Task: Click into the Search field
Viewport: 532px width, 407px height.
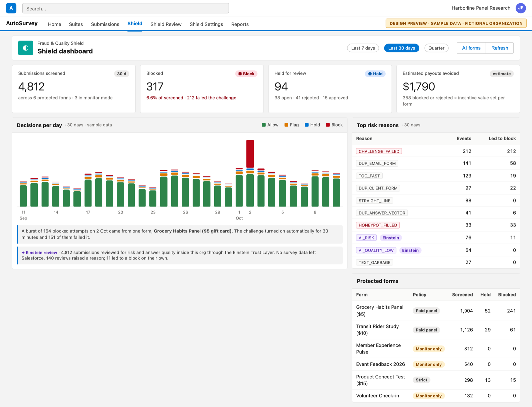Action: pos(125,8)
